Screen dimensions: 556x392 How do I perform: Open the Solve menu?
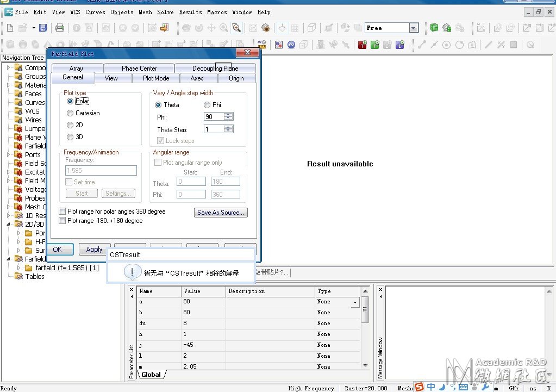pos(165,12)
